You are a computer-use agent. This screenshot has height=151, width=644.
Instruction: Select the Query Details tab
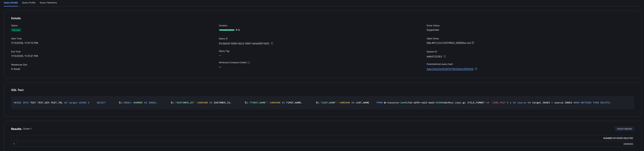pos(11,3)
